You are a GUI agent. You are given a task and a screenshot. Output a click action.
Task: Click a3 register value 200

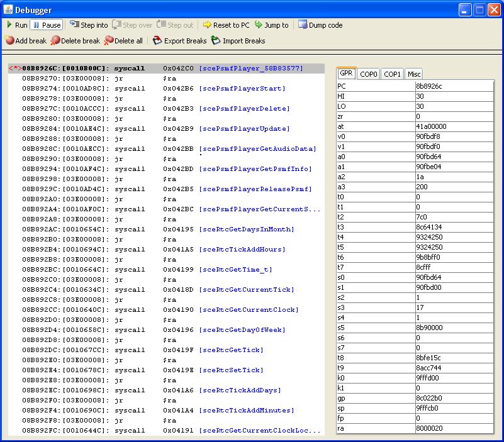[454, 187]
